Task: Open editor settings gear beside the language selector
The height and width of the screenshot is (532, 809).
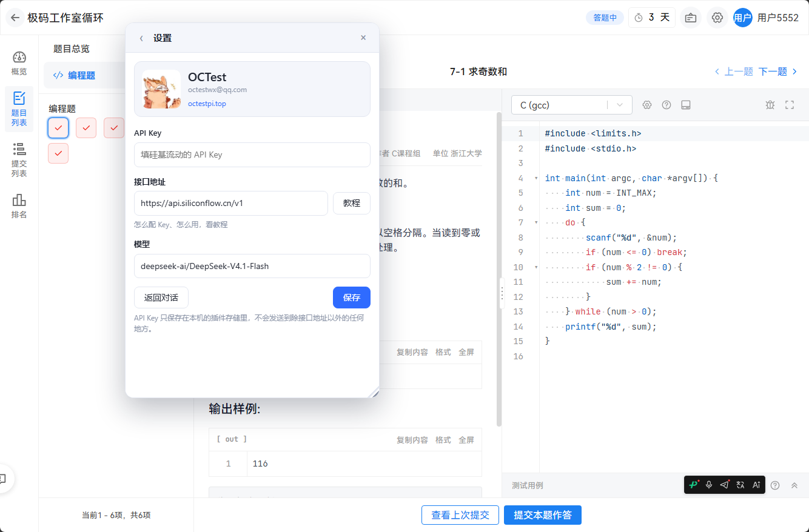Action: click(x=647, y=105)
